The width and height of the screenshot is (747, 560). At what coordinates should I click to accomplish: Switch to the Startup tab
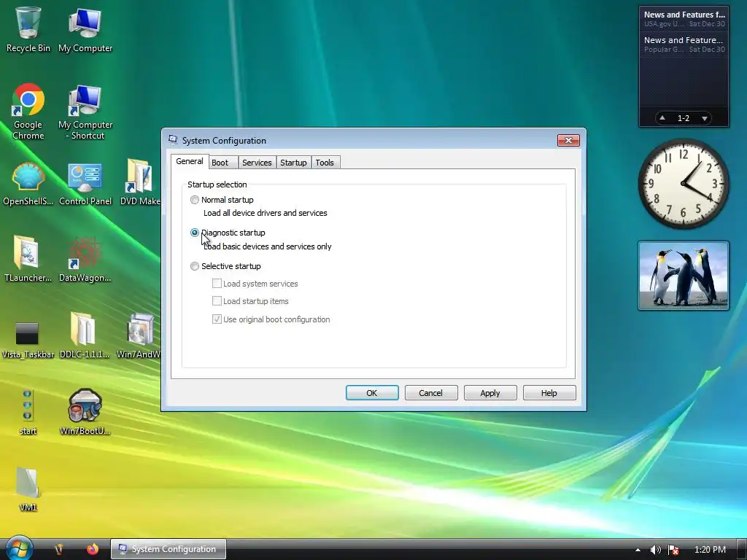coord(293,163)
